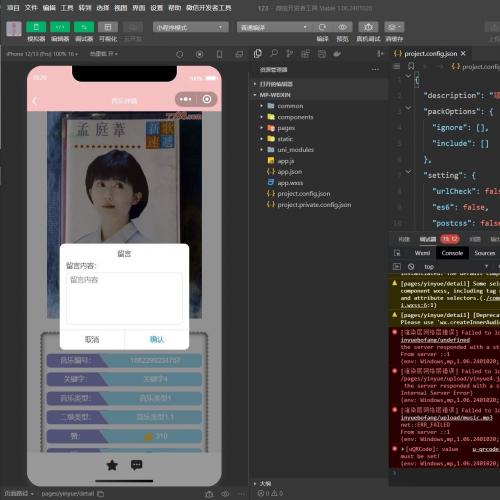Viewport: 500px width, 500px height.
Task: Click the simulator stop/record icon
Action: (200, 54)
